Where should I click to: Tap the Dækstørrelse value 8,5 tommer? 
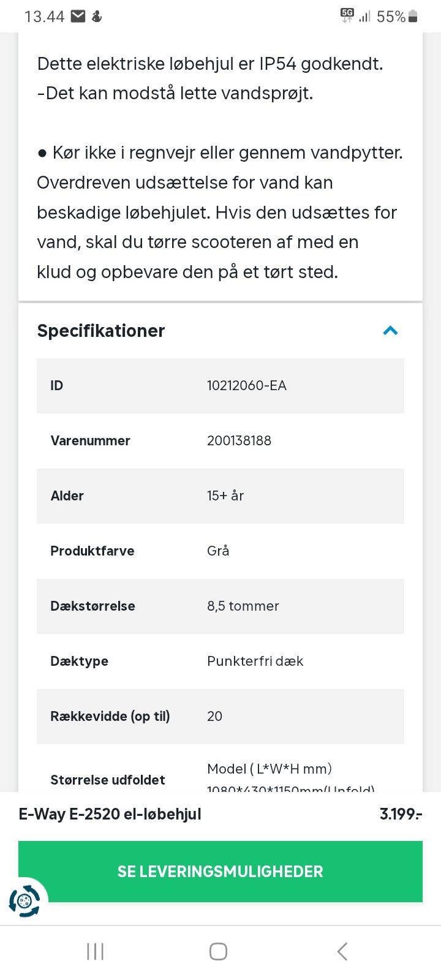(x=243, y=606)
